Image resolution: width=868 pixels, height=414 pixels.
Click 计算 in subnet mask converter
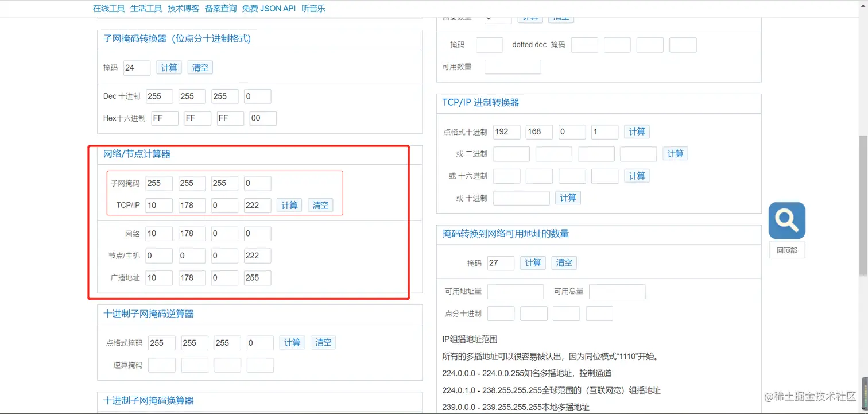pyautogui.click(x=169, y=68)
